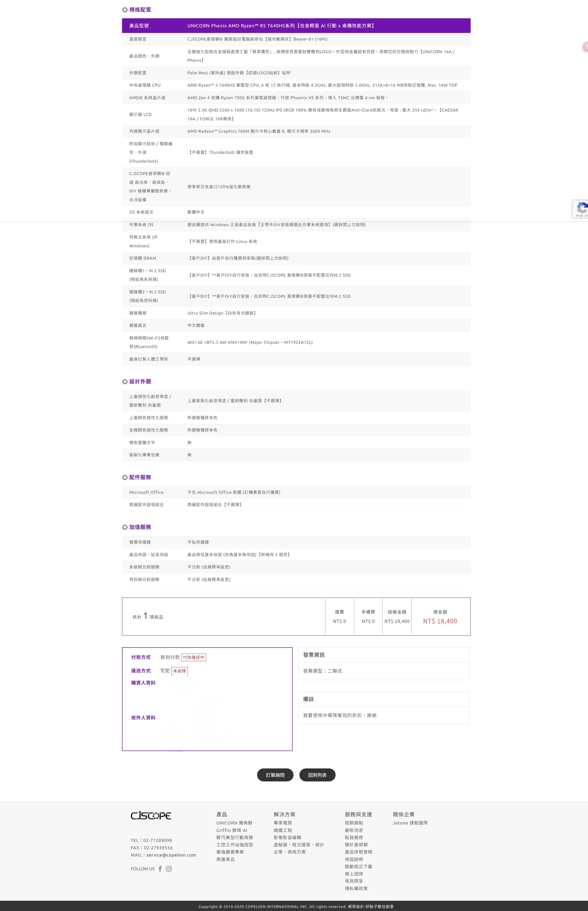Open UNICORN 獨角獸 product link
Image resolution: width=588 pixels, height=911 pixels.
tap(234, 823)
